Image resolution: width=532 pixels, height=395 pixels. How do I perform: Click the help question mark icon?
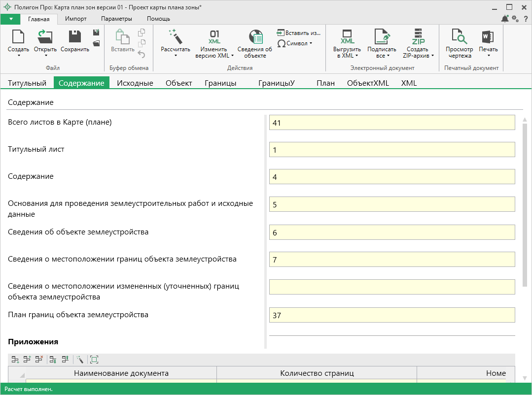click(x=526, y=19)
